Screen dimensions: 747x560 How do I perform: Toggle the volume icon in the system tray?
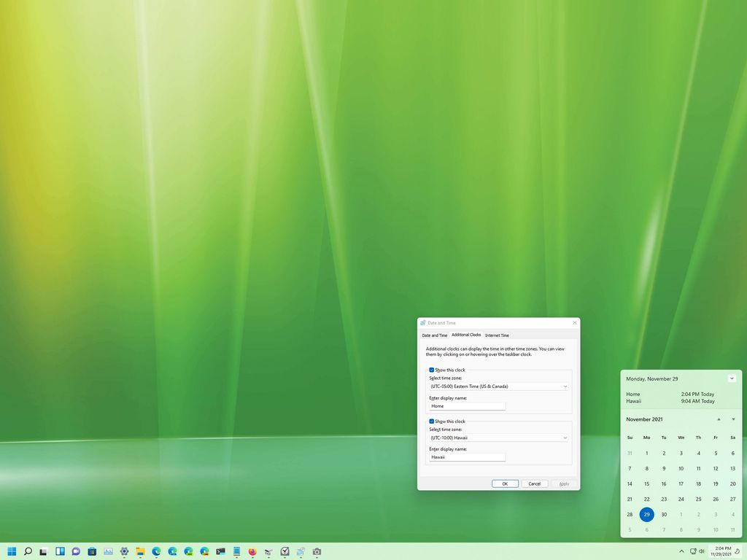(701, 551)
